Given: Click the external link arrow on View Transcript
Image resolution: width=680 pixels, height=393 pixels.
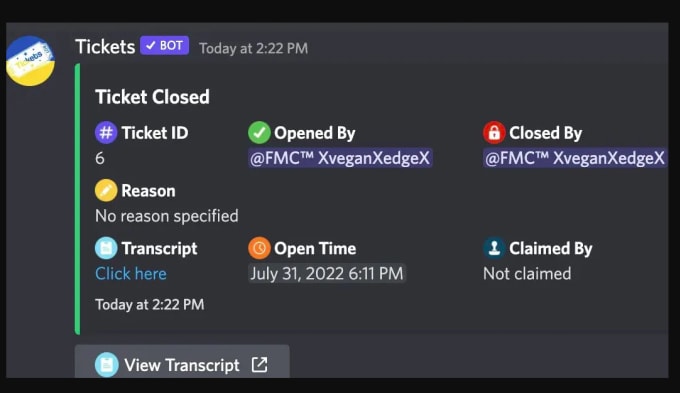Looking at the screenshot, I should pos(259,365).
